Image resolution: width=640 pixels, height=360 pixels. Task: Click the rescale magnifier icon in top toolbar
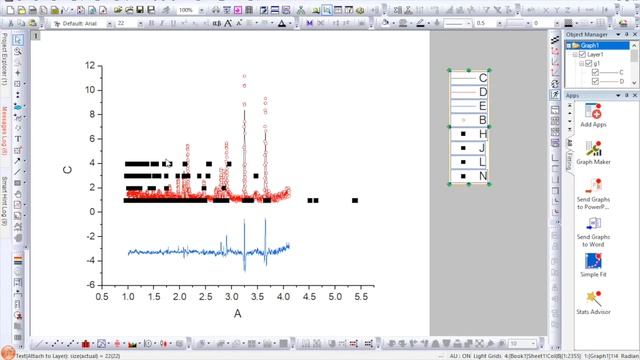click(x=327, y=10)
